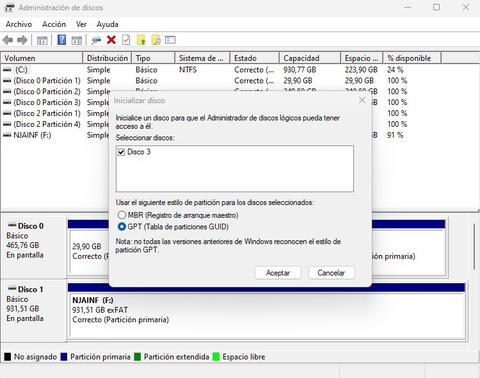The width and height of the screenshot is (480, 378).
Task: Click the drive icon beside (C:) volume
Action: pos(7,70)
